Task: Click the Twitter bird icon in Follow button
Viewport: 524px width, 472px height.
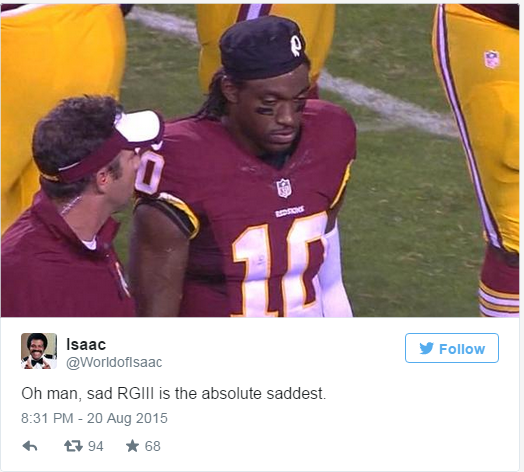Action: tap(427, 348)
